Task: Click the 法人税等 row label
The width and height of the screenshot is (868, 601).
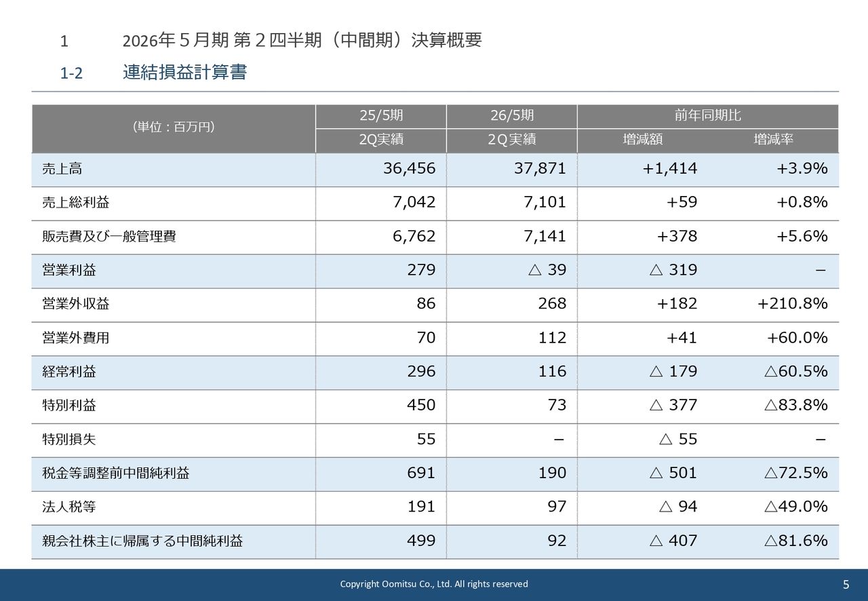Action: (64, 507)
